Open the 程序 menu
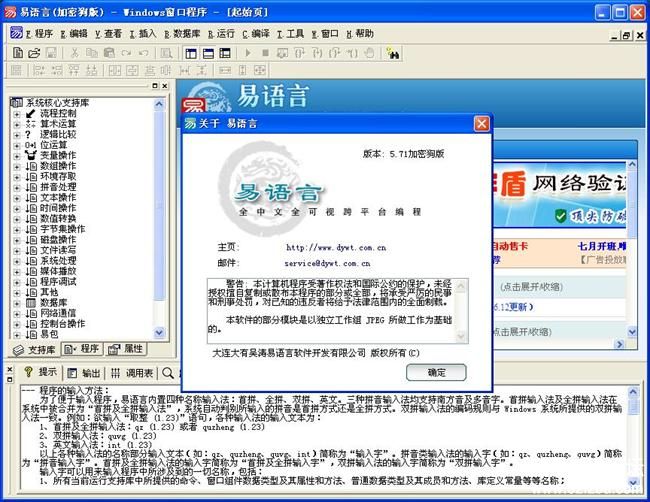 coord(40,34)
